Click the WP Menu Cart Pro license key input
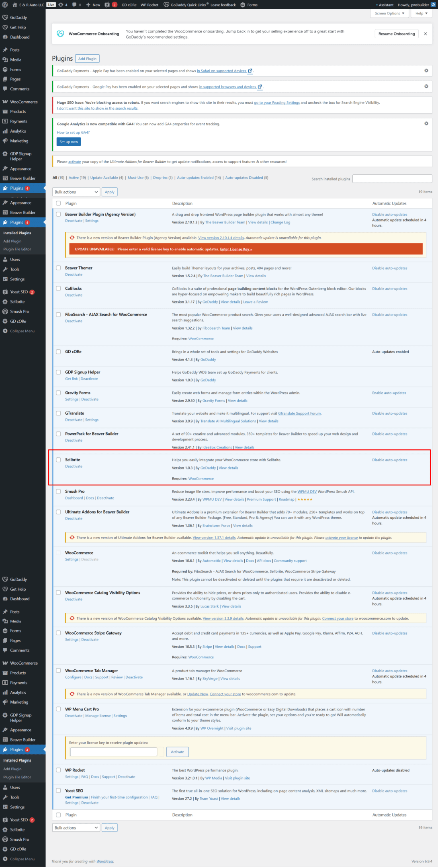 [x=114, y=752]
